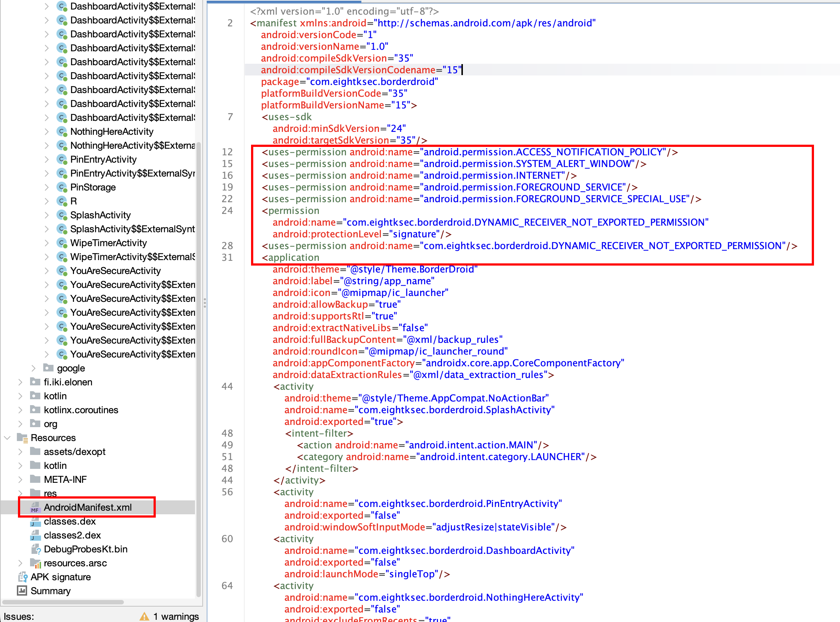Click line number 44 for the SplashActivity opening tag

227,386
